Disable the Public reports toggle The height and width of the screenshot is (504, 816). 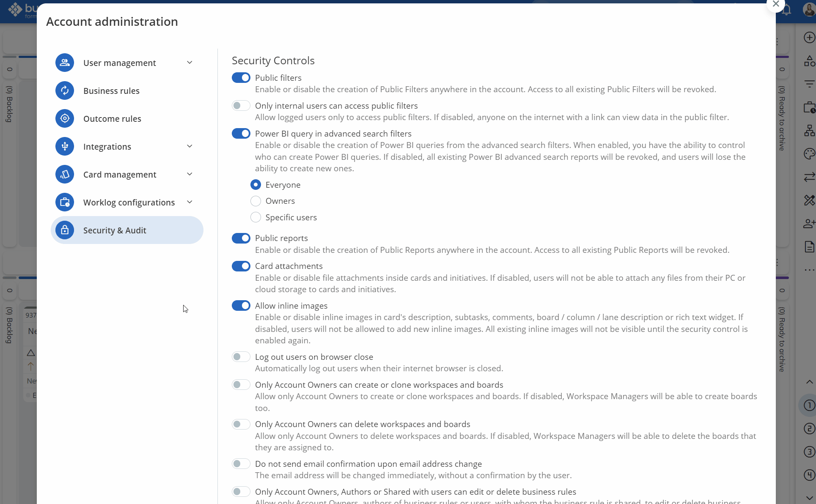tap(241, 238)
